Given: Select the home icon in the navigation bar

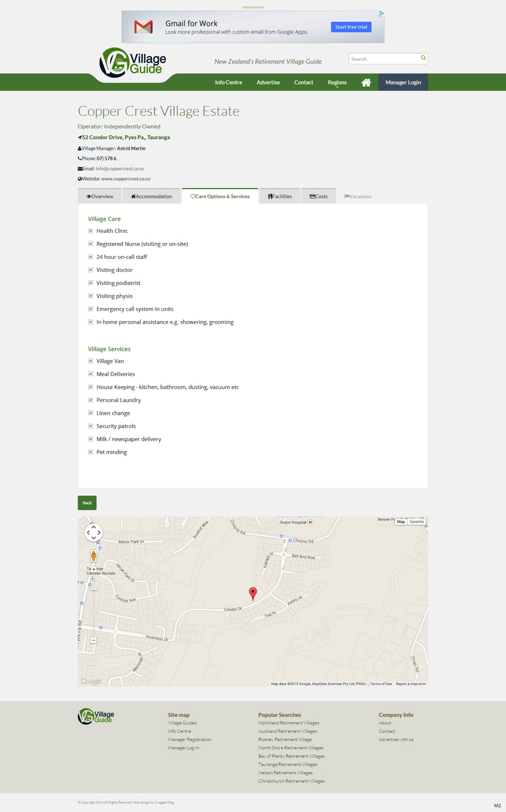Looking at the screenshot, I should coord(366,82).
